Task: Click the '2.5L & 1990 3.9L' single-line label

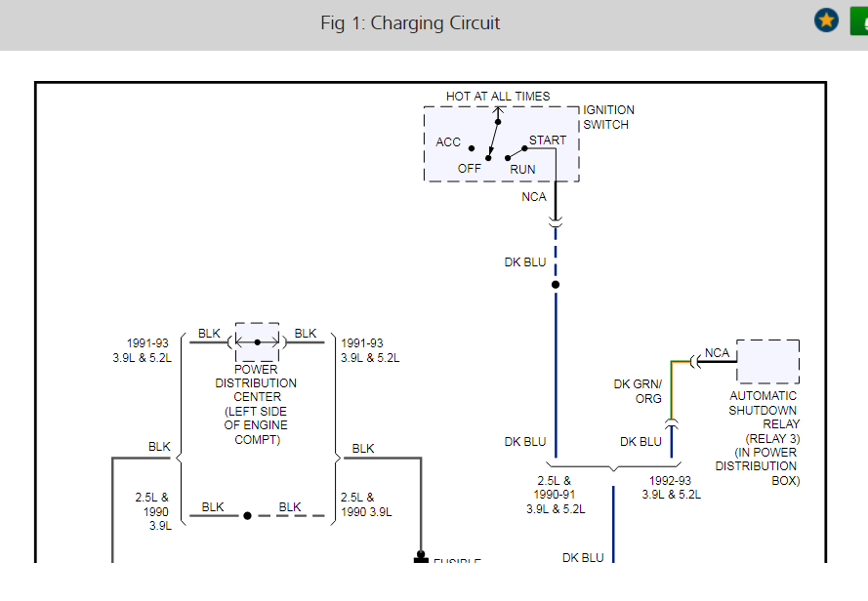Action: point(366,504)
